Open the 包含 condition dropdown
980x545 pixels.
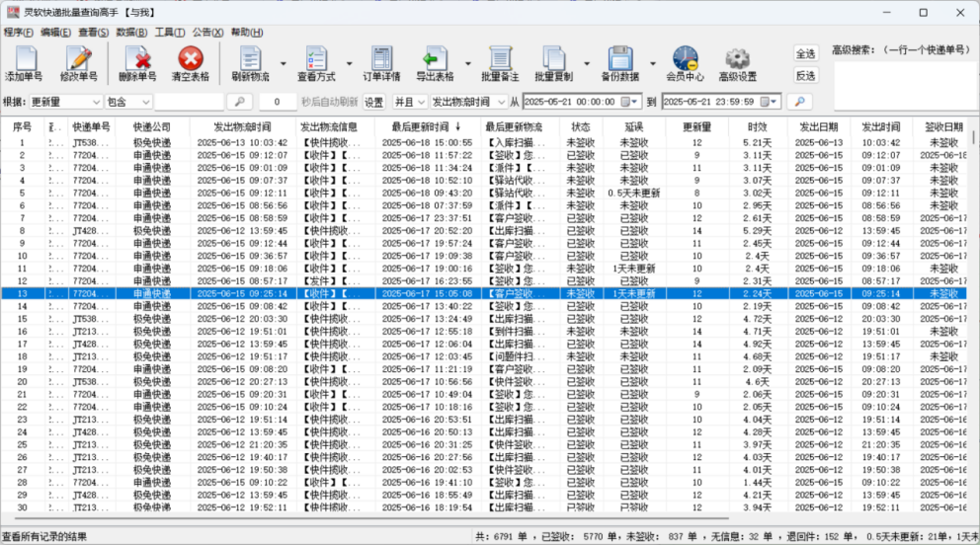(x=128, y=102)
